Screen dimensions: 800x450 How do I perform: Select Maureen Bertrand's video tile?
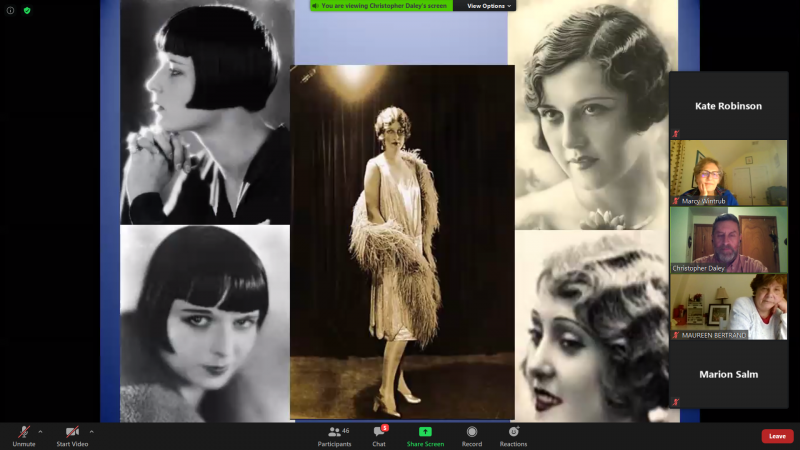tap(729, 307)
